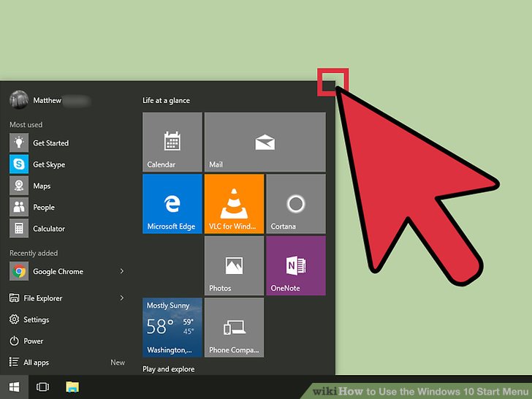Click the Washington location text
This screenshot has width=532, height=399.
170,350
